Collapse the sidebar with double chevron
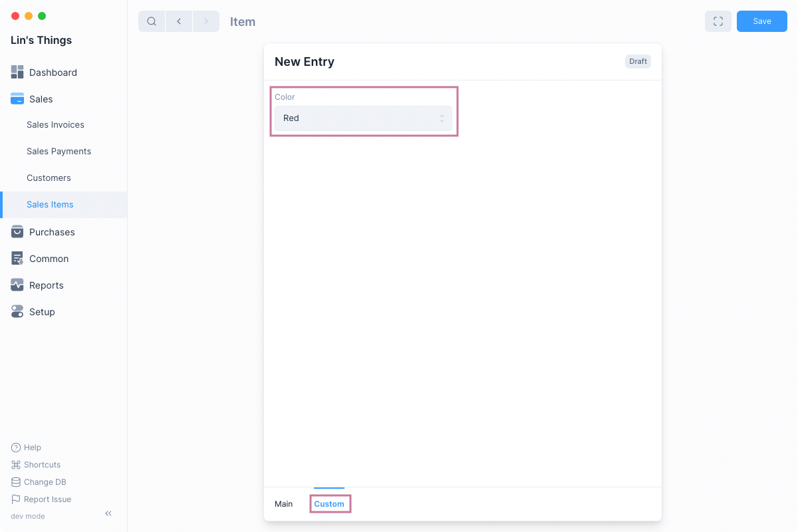Screen dimensions: 798x532 coord(108,513)
